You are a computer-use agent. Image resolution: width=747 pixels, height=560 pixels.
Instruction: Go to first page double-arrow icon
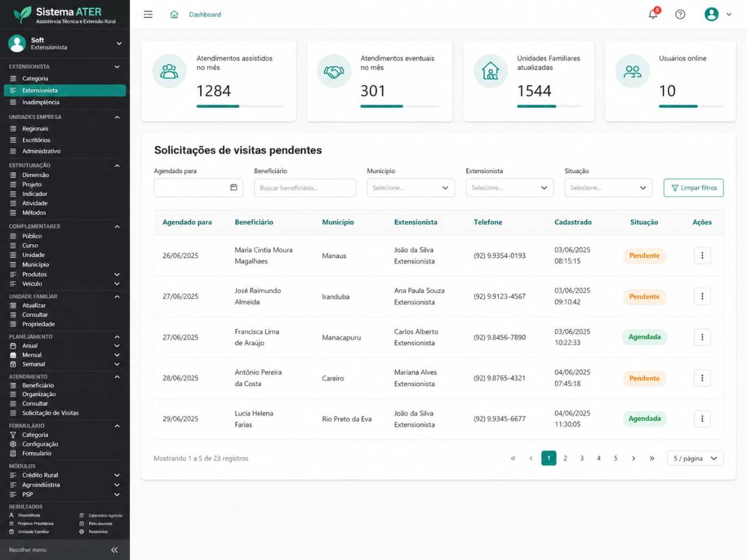pyautogui.click(x=513, y=459)
